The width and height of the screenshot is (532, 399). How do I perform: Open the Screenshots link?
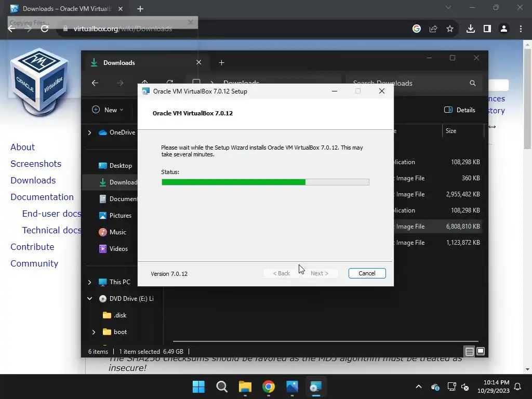coord(36,164)
